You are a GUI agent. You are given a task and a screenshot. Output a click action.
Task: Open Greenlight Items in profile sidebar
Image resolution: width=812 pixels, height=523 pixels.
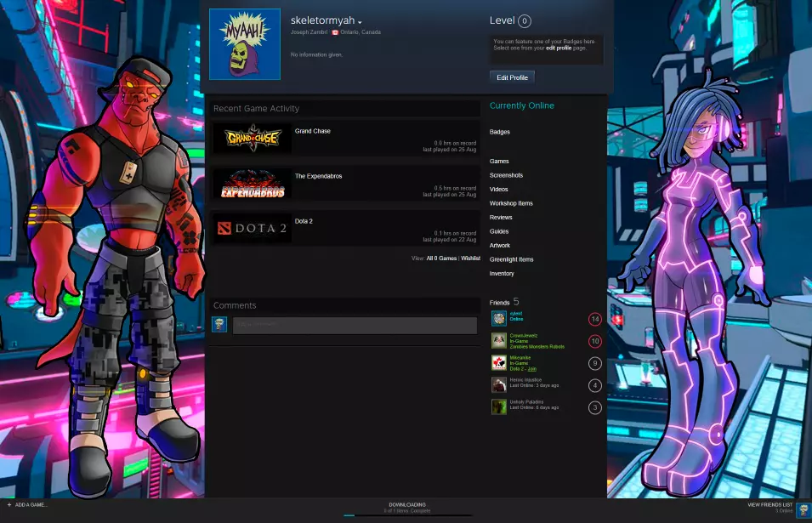[x=511, y=259]
